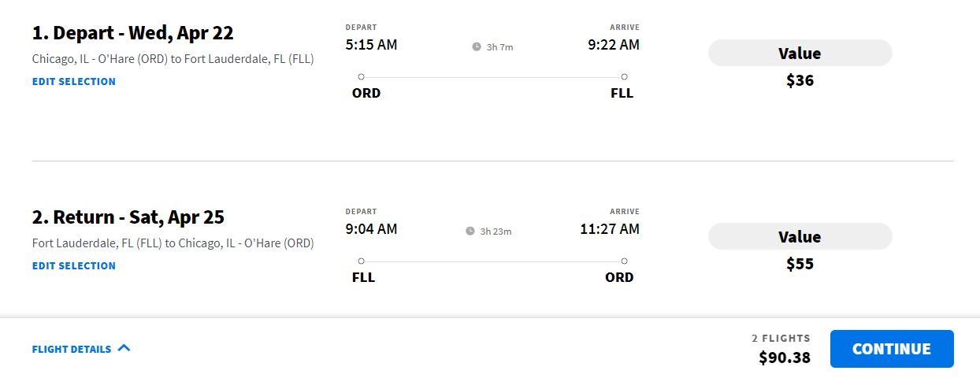Click the $36 departing fare price
Viewport: 980px width, 378px height.
800,80
